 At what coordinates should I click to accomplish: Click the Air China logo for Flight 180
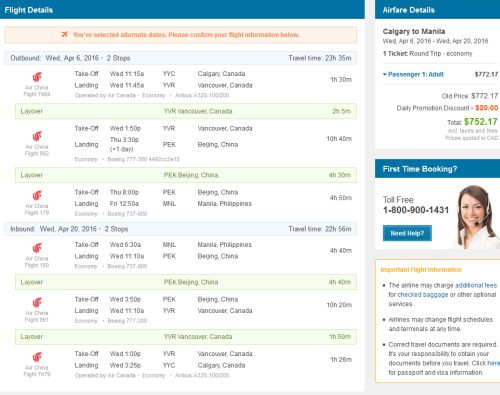[x=37, y=248]
